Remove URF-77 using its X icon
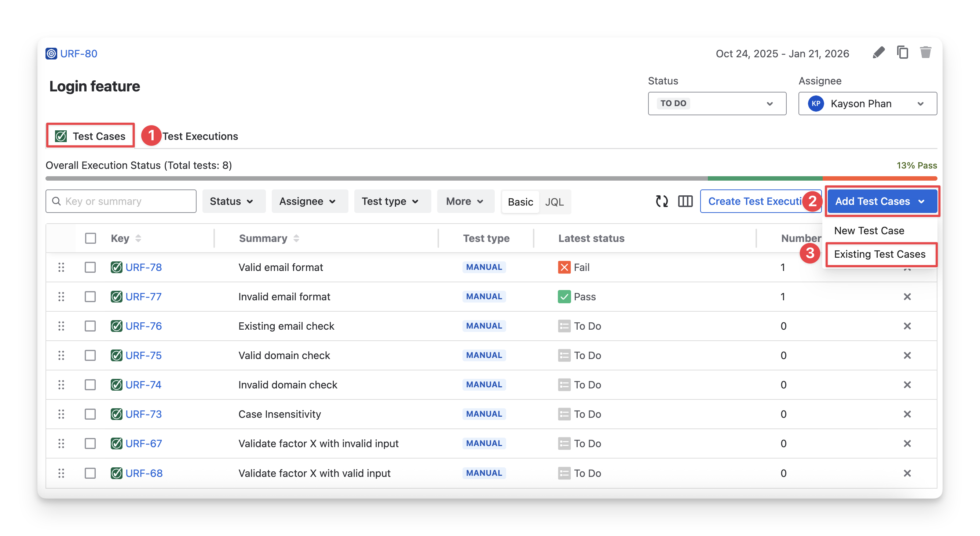This screenshot has height=536, width=980. [x=907, y=297]
